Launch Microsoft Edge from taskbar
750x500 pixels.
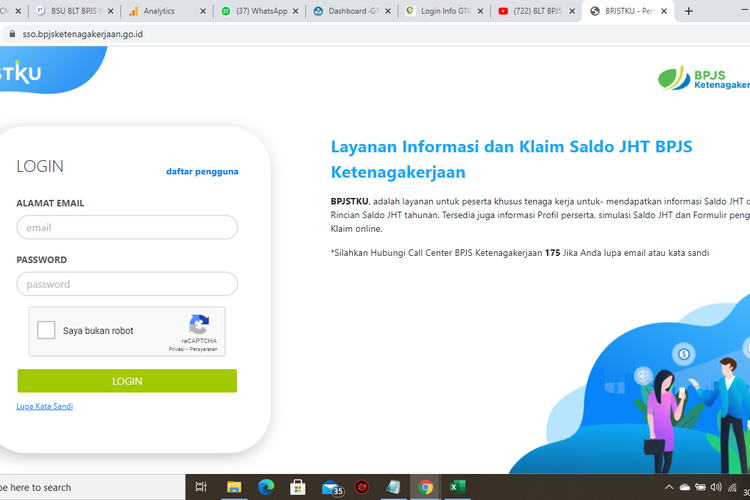coord(266,487)
